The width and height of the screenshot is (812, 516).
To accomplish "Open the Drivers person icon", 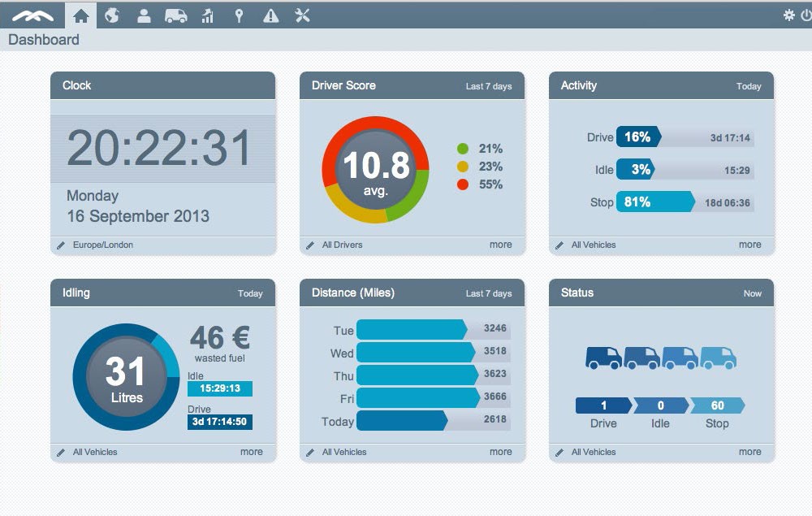I will pyautogui.click(x=144, y=15).
